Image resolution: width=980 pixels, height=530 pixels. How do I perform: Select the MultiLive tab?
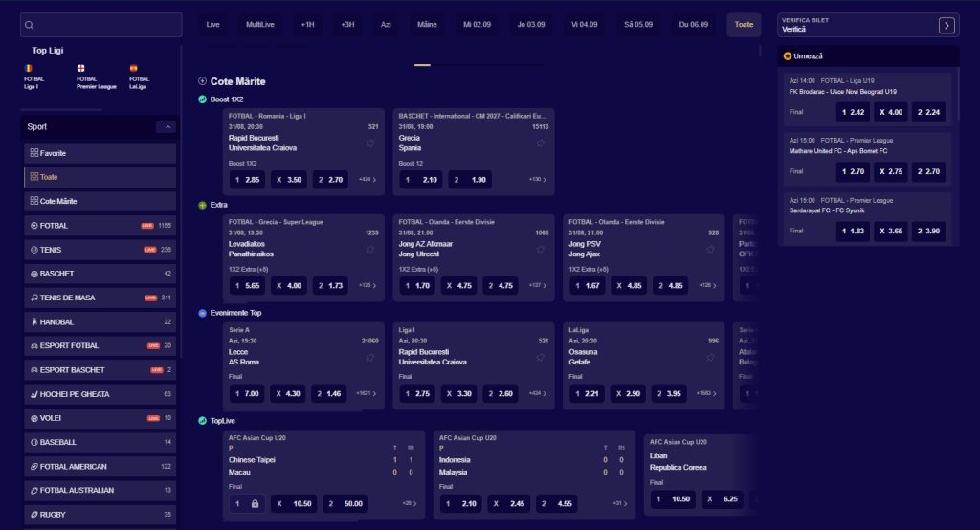tap(260, 24)
